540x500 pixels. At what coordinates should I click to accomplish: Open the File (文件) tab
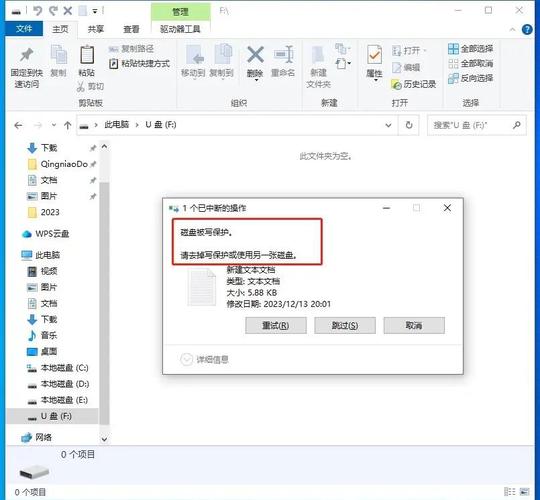pos(24,29)
